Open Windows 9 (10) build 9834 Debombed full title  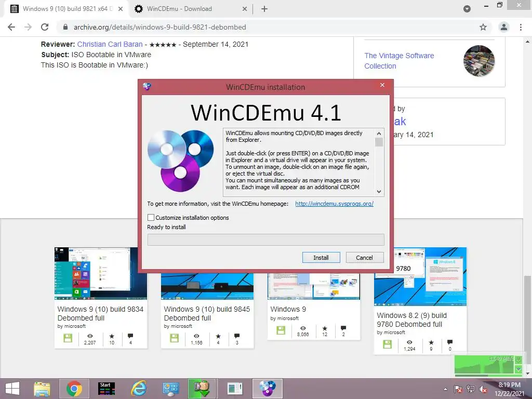(100, 313)
